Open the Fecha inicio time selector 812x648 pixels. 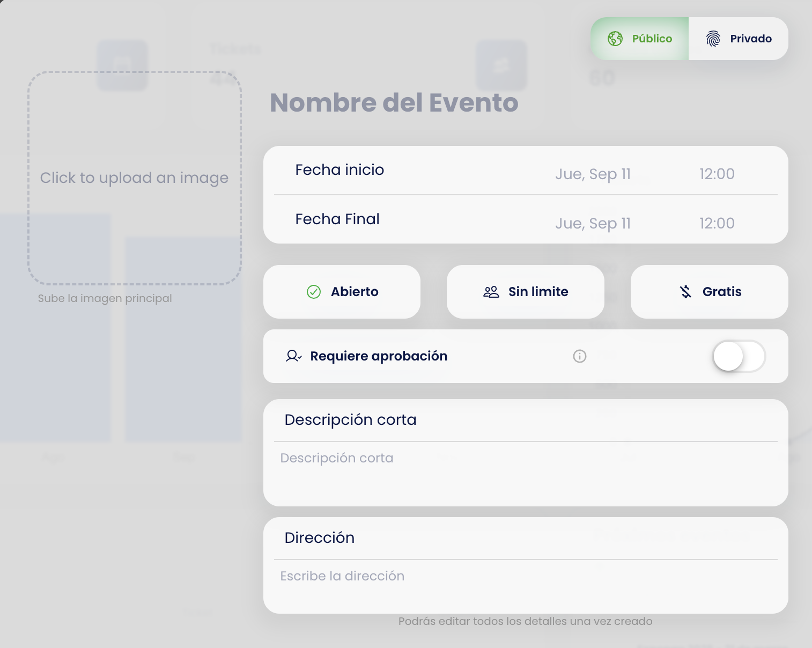click(717, 174)
